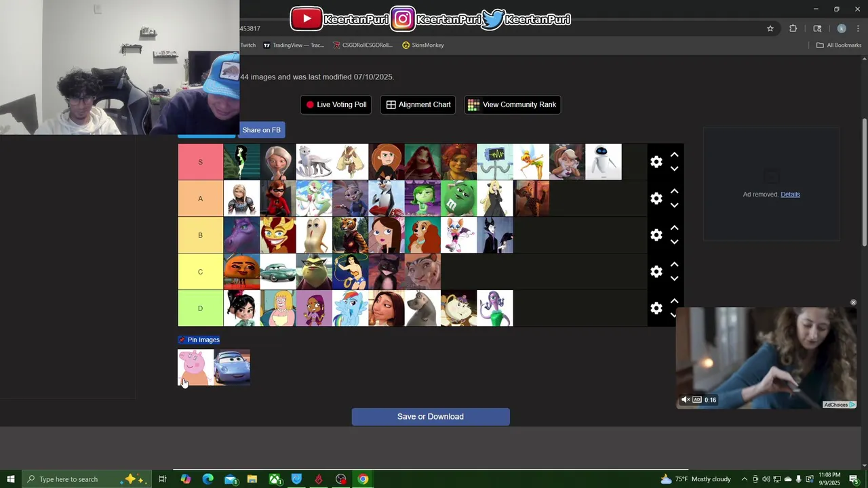Move C tier row down with arrow
Screen dimensions: 868x488
pos(674,279)
